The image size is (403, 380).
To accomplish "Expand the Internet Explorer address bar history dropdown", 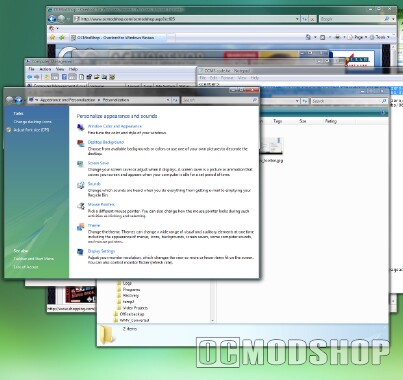I will [297, 19].
